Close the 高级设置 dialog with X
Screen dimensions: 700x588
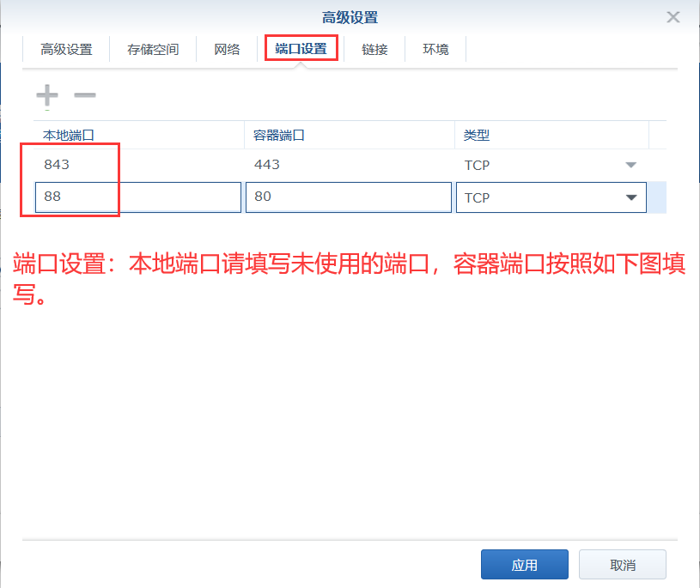click(x=673, y=17)
